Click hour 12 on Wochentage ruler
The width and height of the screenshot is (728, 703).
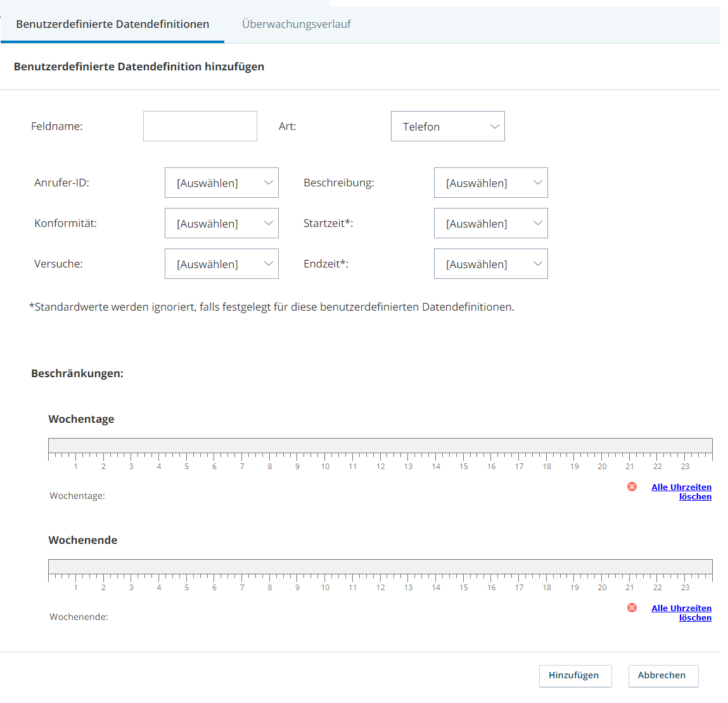[x=380, y=466]
